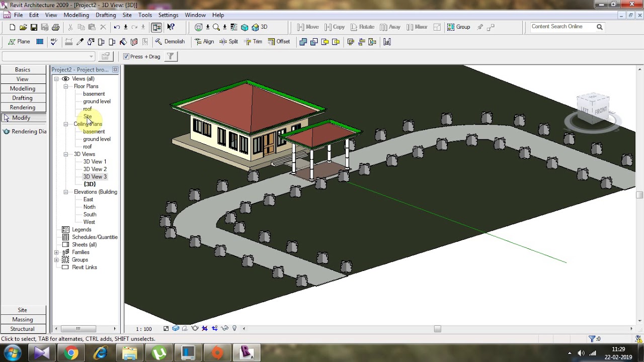The image size is (644, 362).
Task: Collapse the Views (all) tree node
Action: [x=56, y=79]
